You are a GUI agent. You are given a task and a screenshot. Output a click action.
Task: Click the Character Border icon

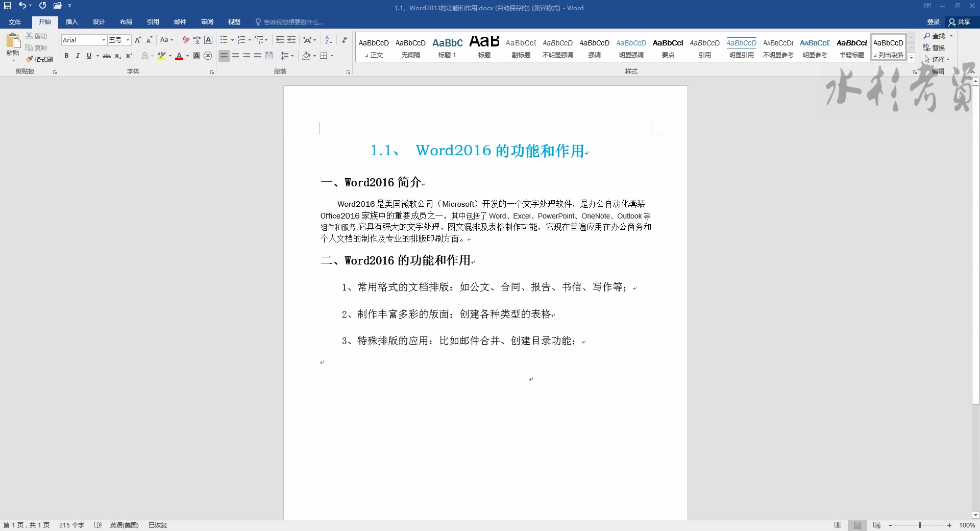[208, 40]
